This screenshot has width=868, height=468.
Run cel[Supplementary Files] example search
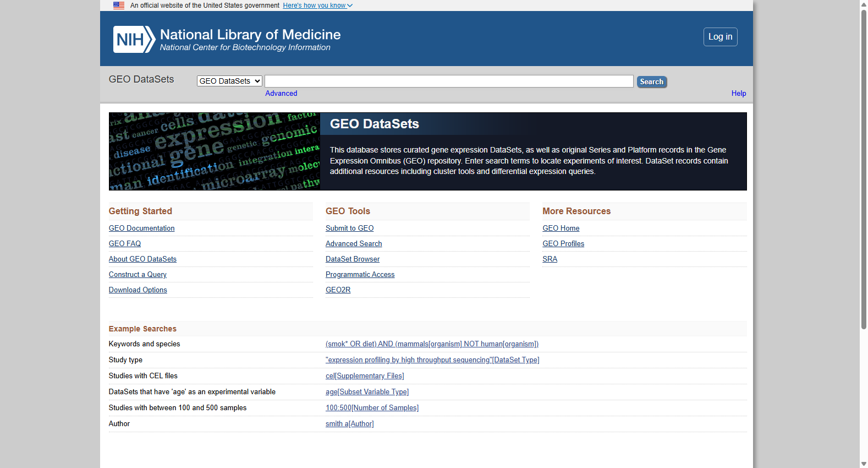point(365,376)
